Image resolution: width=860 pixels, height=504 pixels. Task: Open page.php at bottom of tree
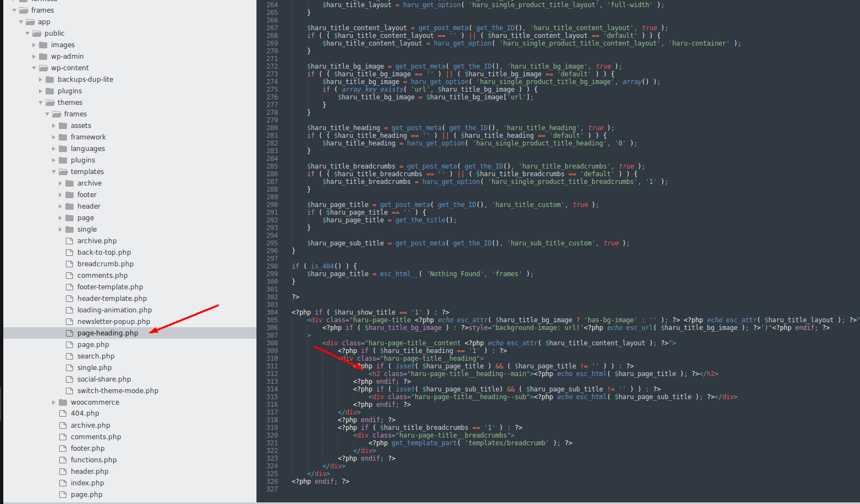86,495
